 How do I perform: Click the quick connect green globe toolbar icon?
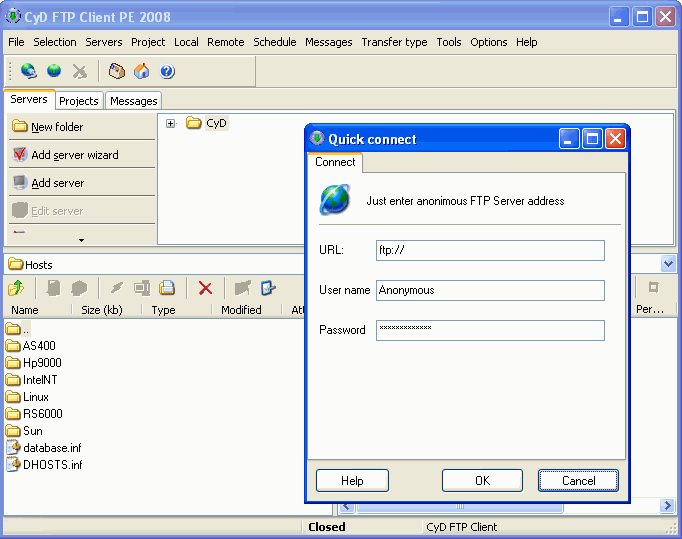54,70
